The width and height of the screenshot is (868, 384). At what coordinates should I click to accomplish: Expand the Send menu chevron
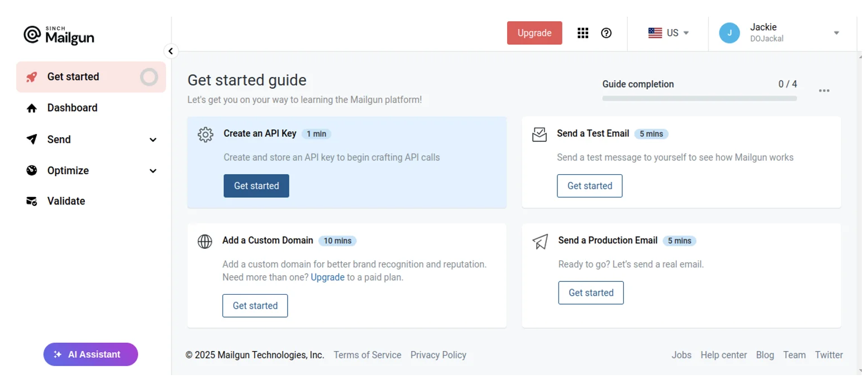pyautogui.click(x=153, y=140)
